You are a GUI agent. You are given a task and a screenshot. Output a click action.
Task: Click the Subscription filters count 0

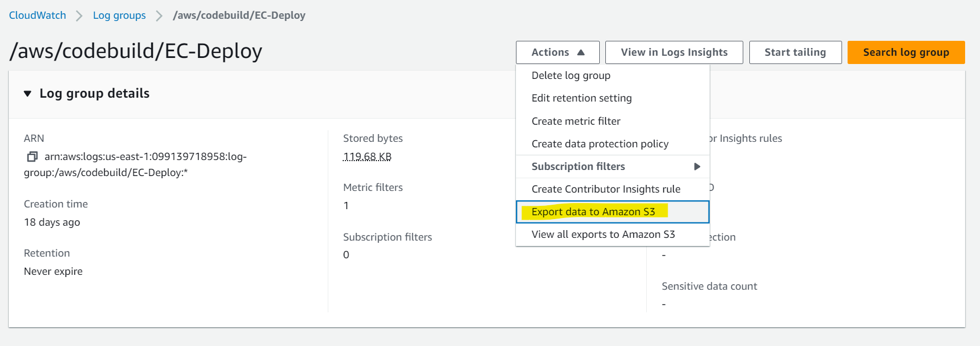pos(346,255)
